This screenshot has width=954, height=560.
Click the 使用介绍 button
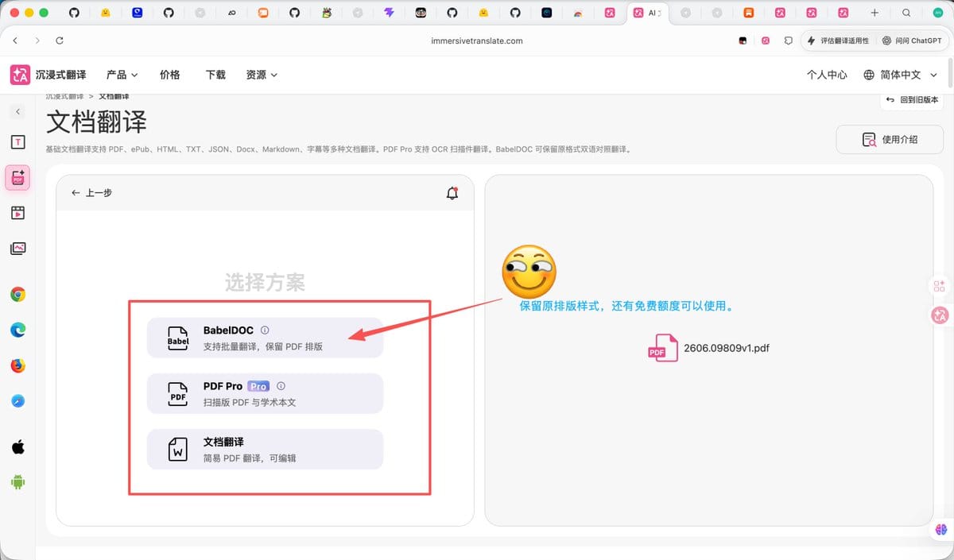pyautogui.click(x=890, y=139)
